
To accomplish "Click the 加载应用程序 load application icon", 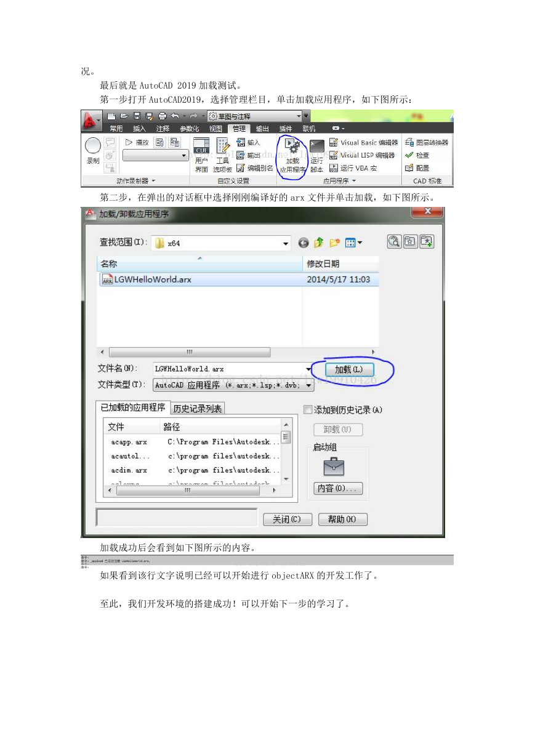I will point(293,145).
